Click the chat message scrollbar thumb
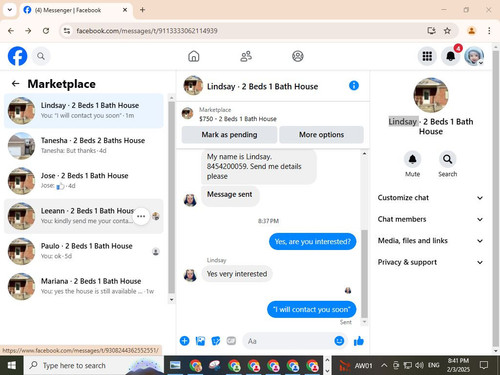500x375 pixels. (364, 273)
